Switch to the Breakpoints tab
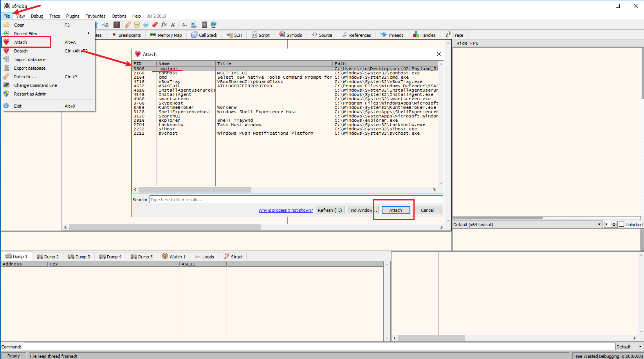Screen dimensions: 644x359 [126, 35]
